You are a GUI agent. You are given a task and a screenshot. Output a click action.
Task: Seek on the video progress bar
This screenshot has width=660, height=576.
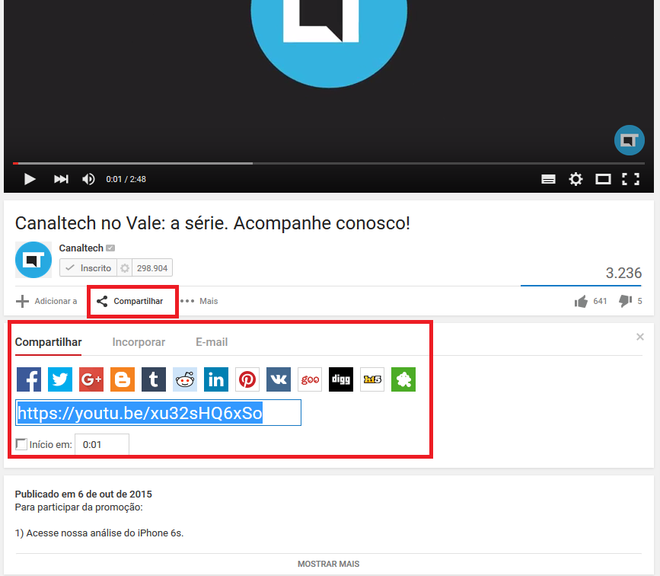[x=328, y=163]
